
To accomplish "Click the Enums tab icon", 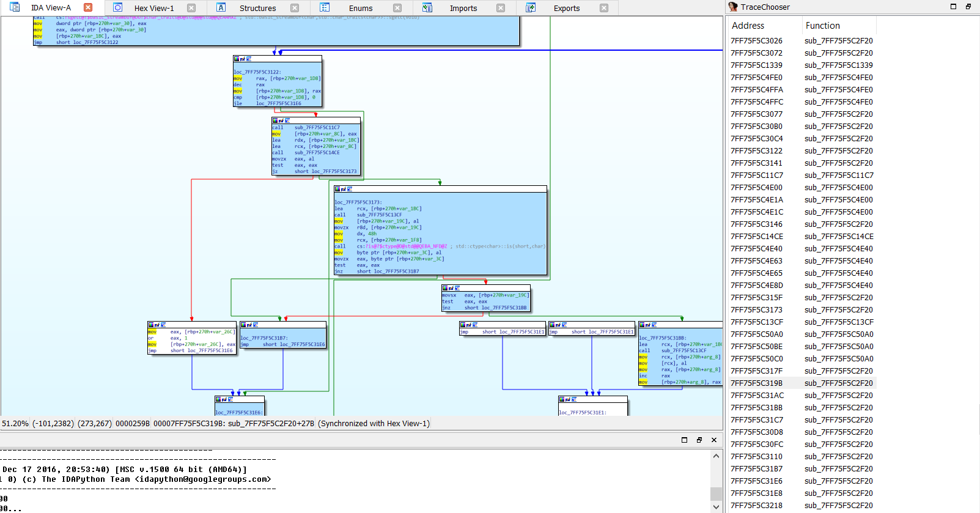I will click(x=325, y=7).
